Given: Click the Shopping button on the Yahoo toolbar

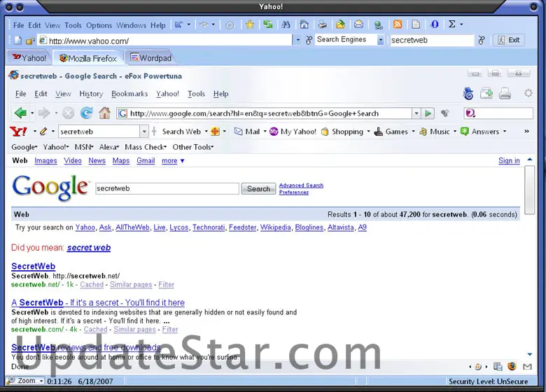Looking at the screenshot, I should click(342, 132).
